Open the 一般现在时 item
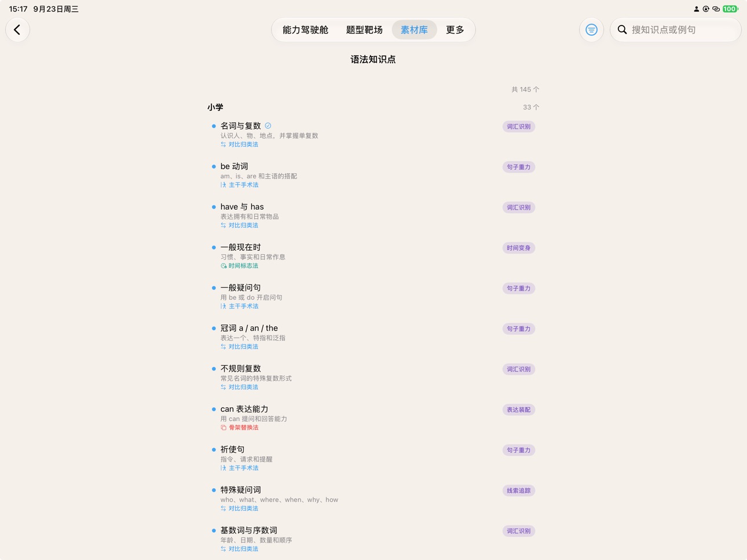This screenshot has width=747, height=560. [x=373, y=256]
